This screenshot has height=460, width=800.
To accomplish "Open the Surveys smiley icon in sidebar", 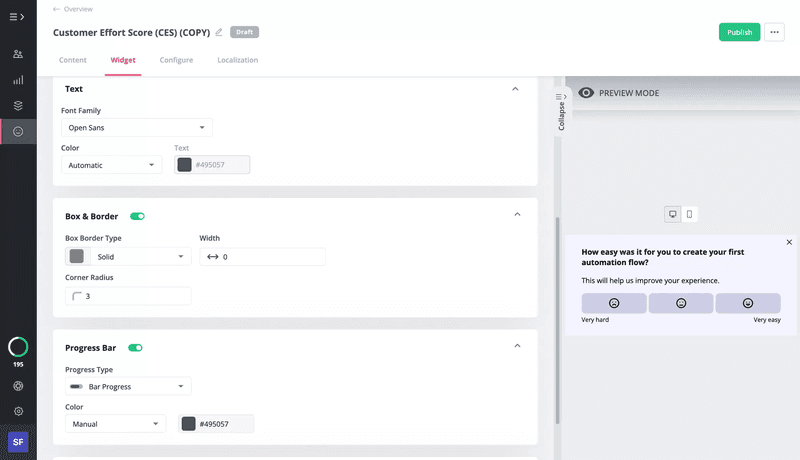I will coord(18,132).
